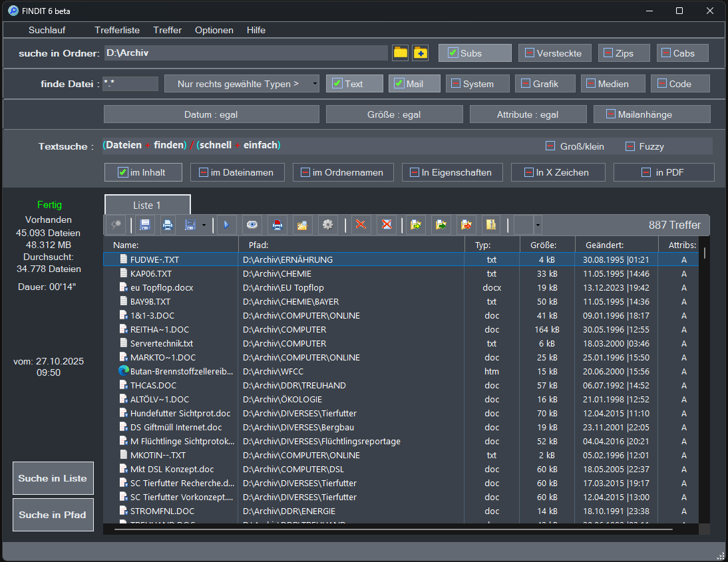
Task: Switch to the Liste 1 tab
Action: point(147,205)
